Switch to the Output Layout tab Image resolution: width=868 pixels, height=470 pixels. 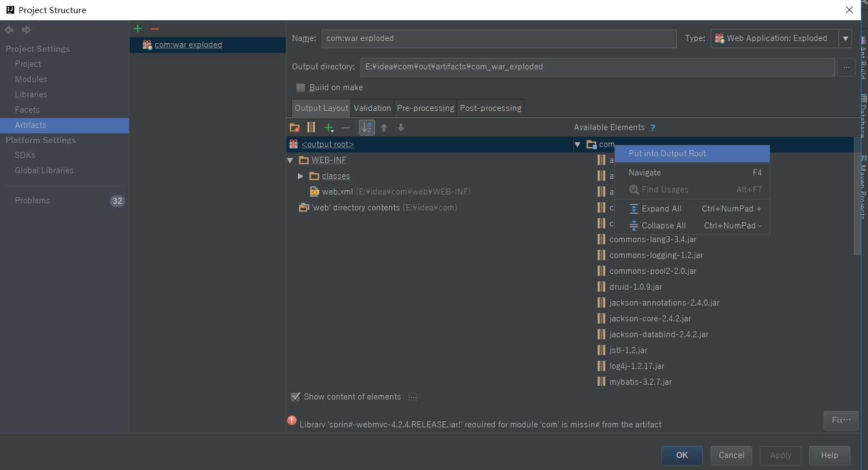click(x=321, y=108)
